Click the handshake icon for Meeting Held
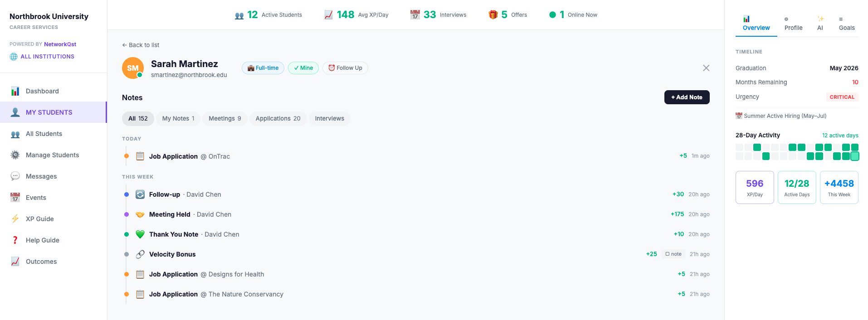 coord(140,214)
